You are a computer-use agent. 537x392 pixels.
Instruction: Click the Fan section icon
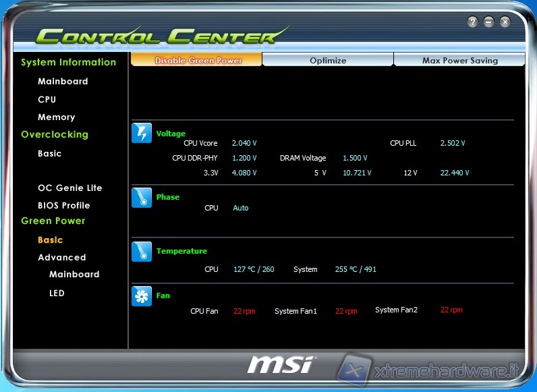coord(142,296)
